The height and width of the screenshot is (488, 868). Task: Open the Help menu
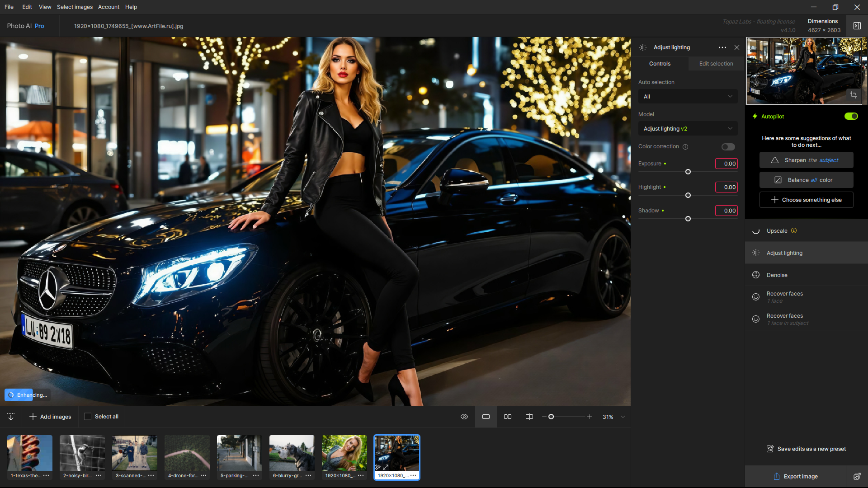pyautogui.click(x=131, y=7)
